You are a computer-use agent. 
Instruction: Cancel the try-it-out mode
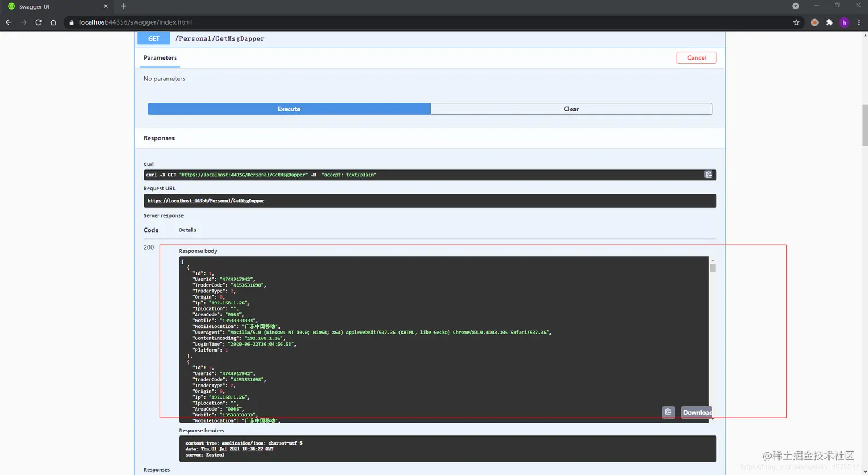tap(696, 57)
